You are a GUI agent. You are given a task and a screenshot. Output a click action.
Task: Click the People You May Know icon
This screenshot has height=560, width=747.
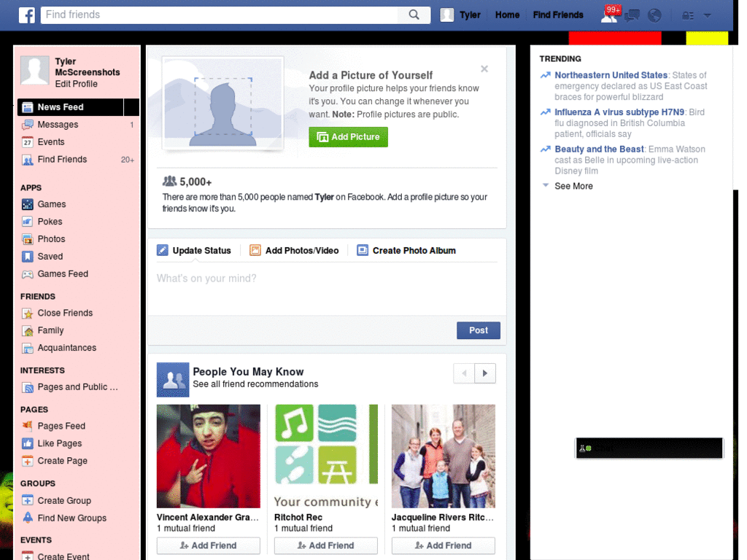[x=173, y=379]
